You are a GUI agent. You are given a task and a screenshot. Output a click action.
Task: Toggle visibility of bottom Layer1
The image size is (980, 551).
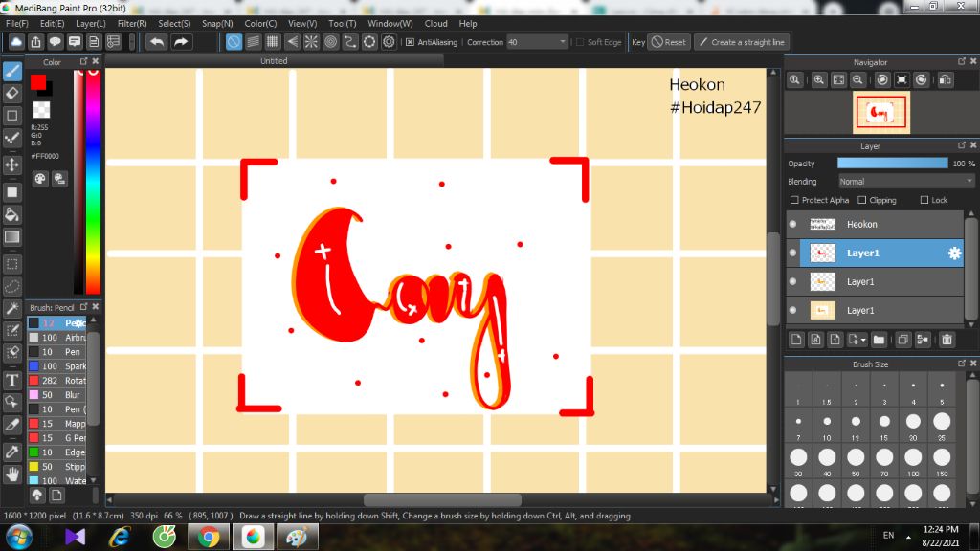click(793, 311)
